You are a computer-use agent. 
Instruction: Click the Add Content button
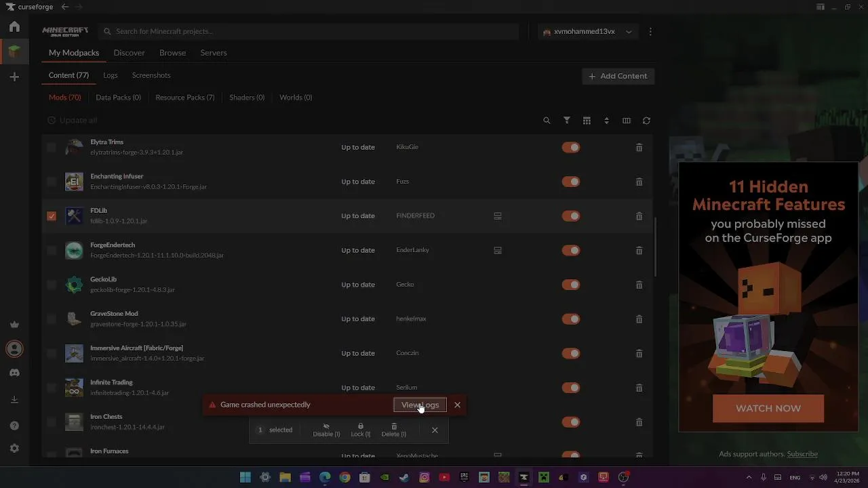618,76
